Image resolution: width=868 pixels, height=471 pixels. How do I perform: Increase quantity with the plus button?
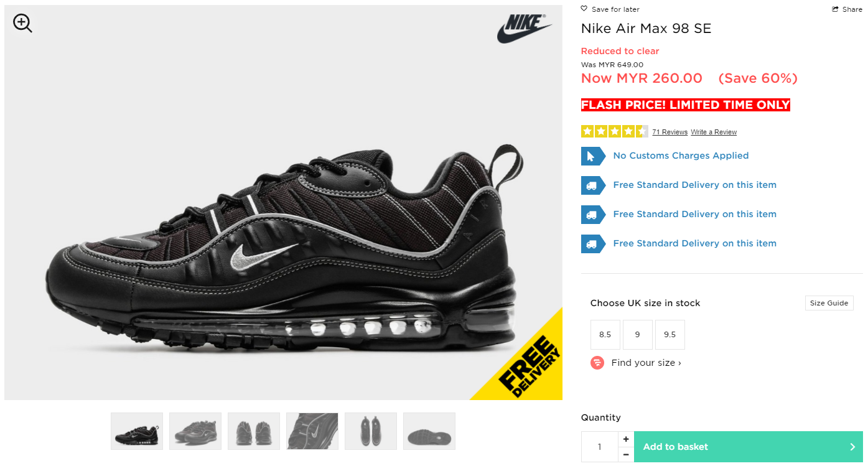(626, 439)
